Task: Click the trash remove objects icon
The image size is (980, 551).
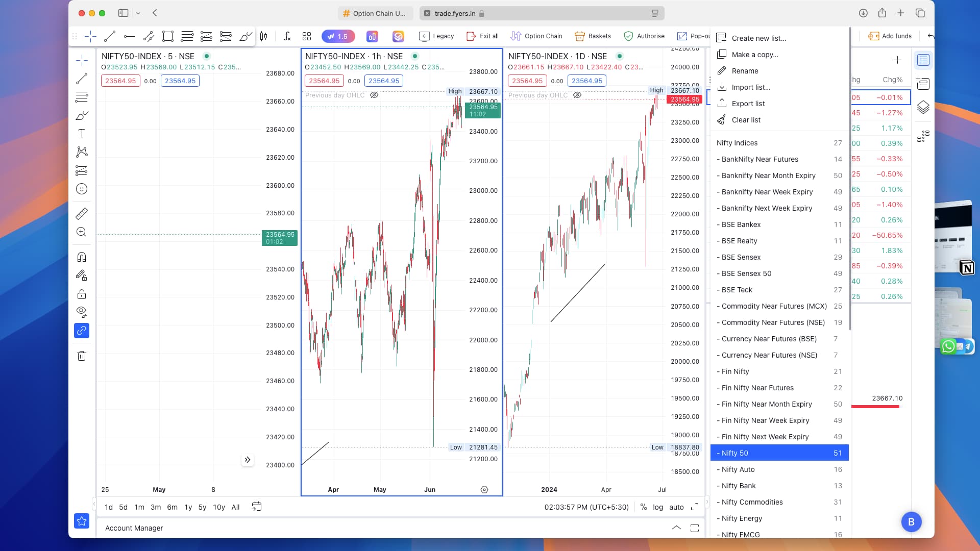Action: 82,356
